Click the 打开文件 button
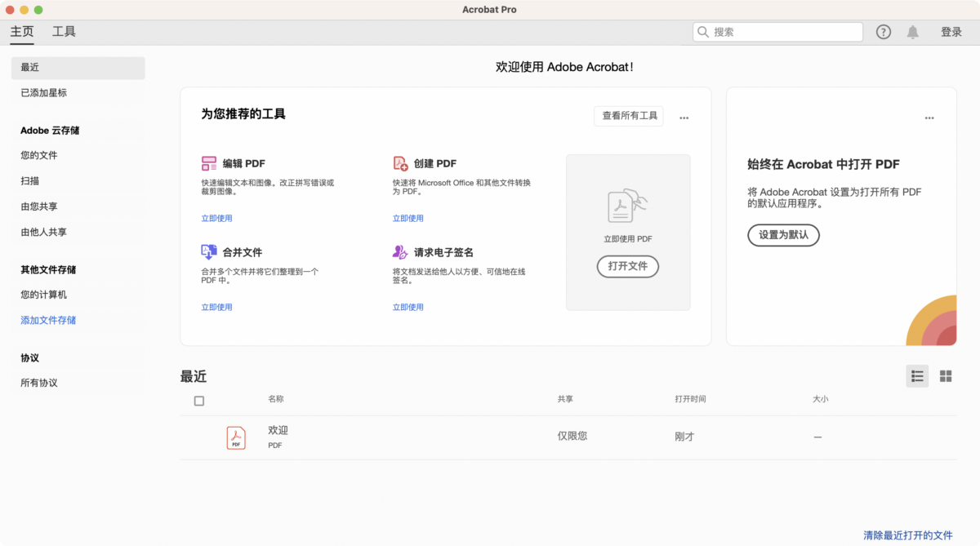 point(627,266)
